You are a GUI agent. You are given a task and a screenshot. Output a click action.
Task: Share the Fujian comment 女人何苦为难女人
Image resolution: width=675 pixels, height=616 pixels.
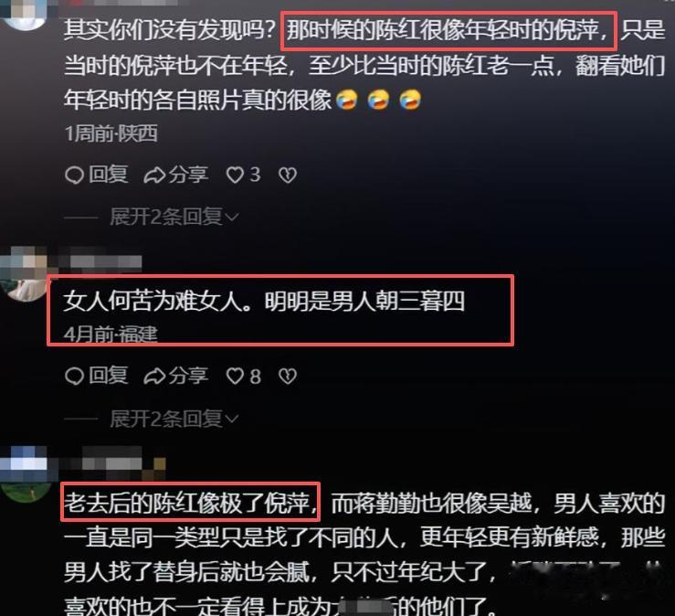[x=176, y=376]
